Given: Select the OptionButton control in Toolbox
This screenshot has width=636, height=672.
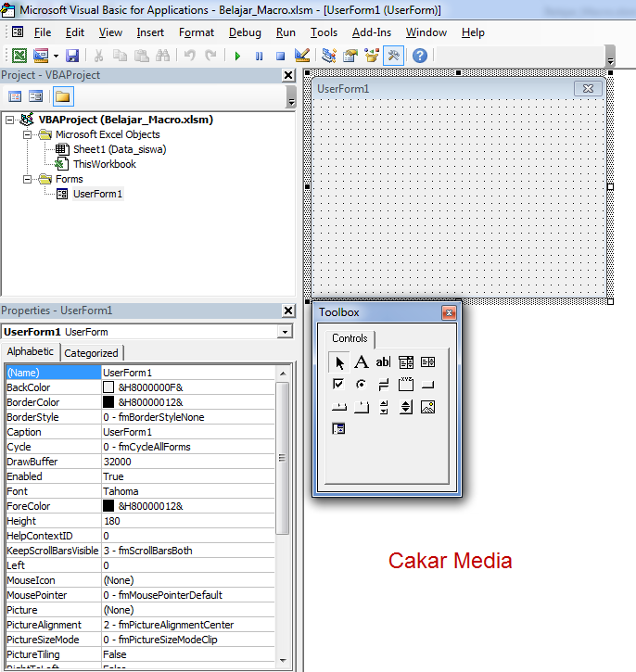Looking at the screenshot, I should click(362, 385).
